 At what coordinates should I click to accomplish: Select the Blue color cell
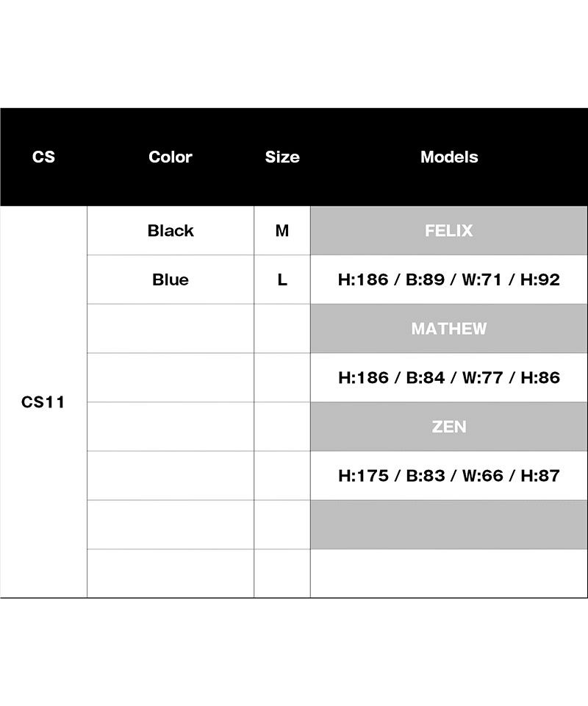171,279
